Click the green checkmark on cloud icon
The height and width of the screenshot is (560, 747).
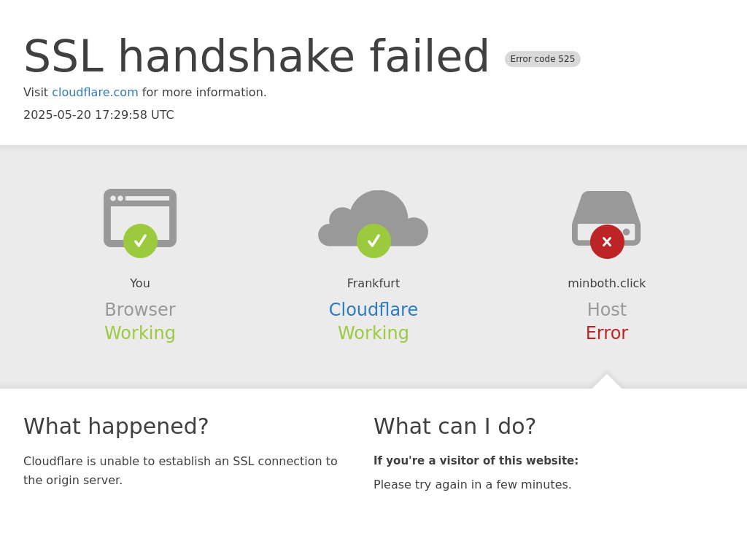(374, 241)
